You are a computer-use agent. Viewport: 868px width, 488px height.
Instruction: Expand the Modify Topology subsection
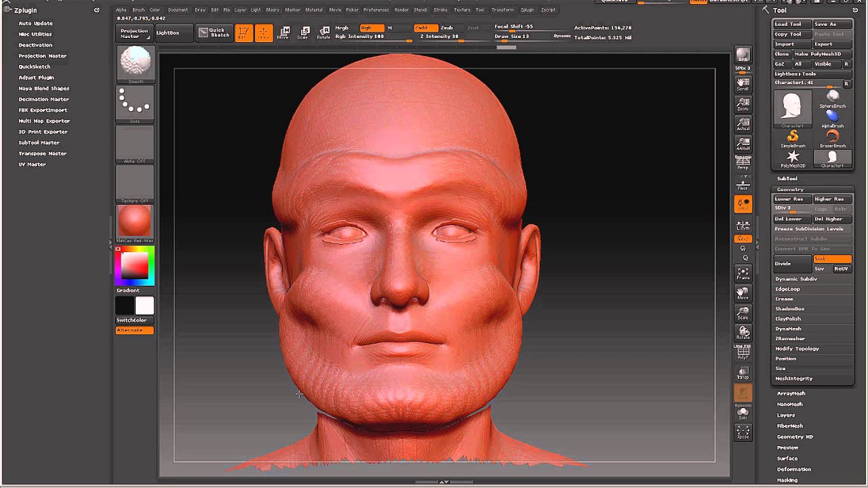[x=797, y=348]
